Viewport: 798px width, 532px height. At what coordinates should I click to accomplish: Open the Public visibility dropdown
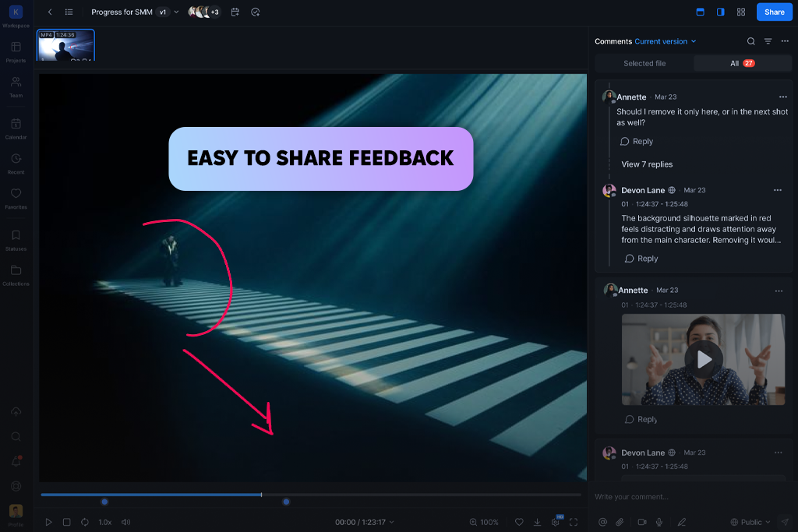point(750,522)
